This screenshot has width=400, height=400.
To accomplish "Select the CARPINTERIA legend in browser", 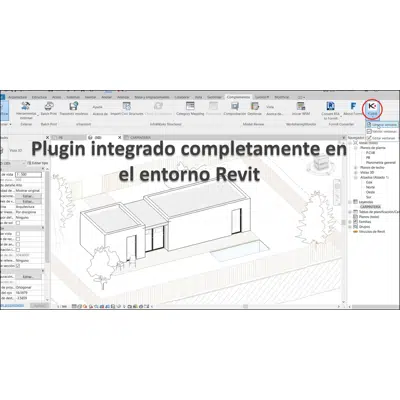I will tap(370, 207).
